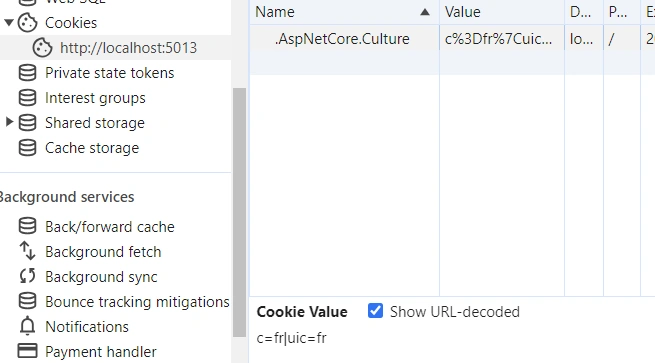This screenshot has width=655, height=363.
Task: Sort cookies by the Value column header
Action: [502, 12]
